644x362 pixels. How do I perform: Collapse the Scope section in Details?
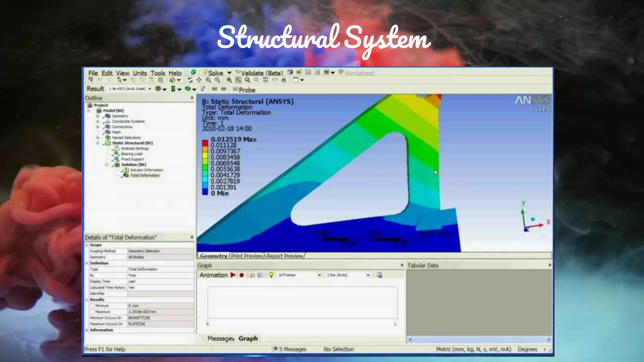click(87, 245)
